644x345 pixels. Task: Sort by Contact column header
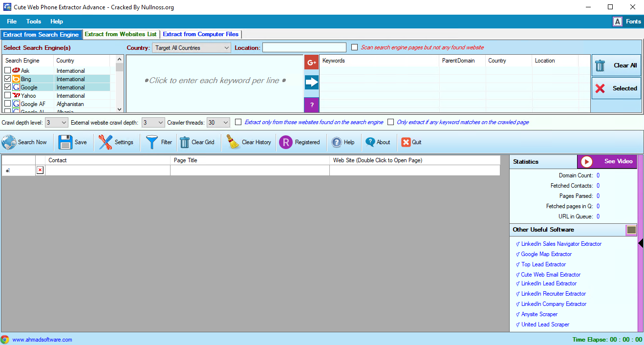point(108,160)
